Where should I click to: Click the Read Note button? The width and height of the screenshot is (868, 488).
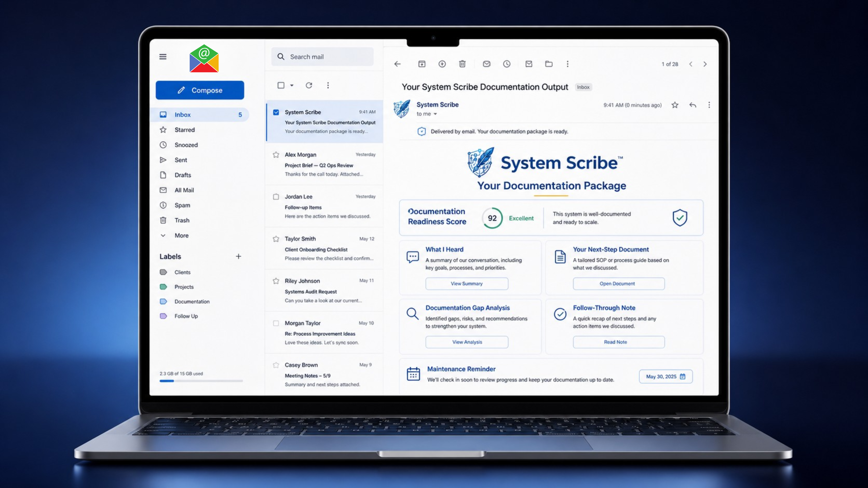coord(619,342)
